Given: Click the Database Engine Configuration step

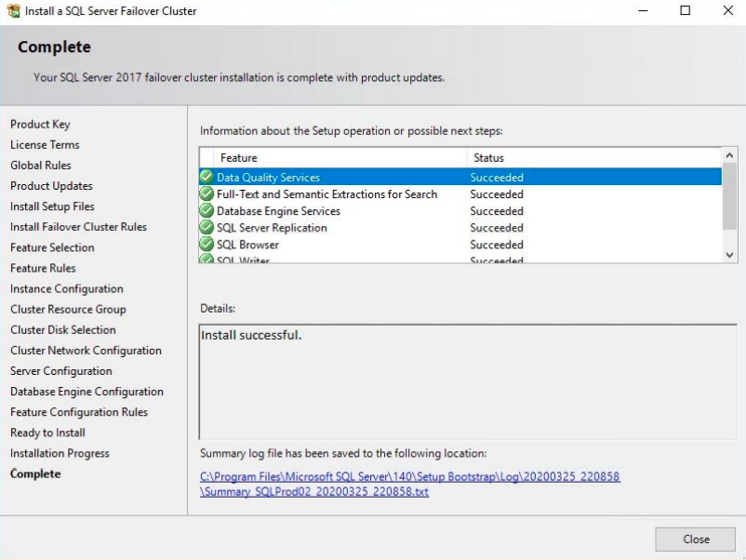Looking at the screenshot, I should (87, 392).
